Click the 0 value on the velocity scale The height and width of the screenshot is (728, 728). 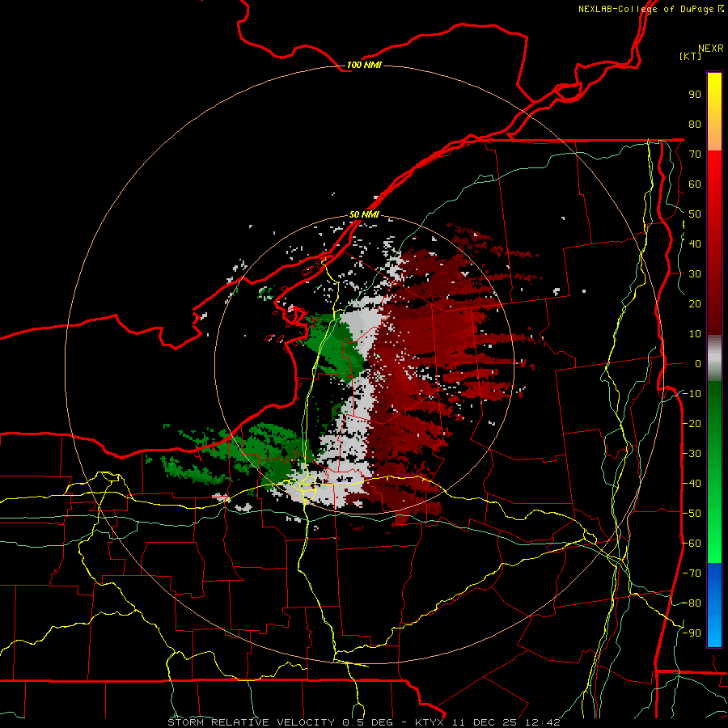pos(698,363)
